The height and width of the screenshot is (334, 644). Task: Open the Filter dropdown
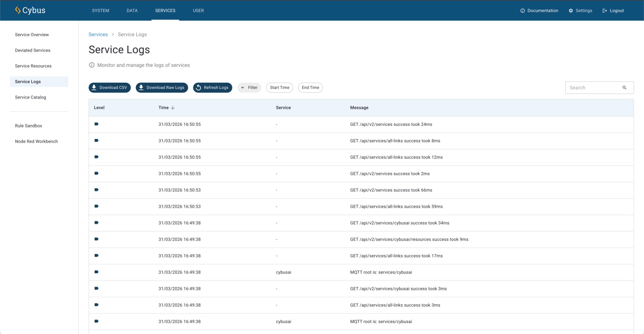[x=249, y=88]
